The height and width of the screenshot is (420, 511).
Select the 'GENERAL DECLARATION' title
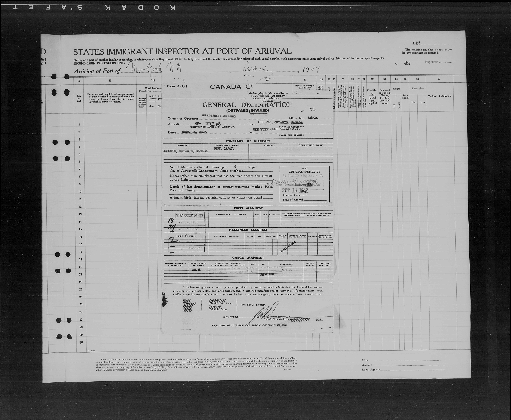click(x=246, y=105)
